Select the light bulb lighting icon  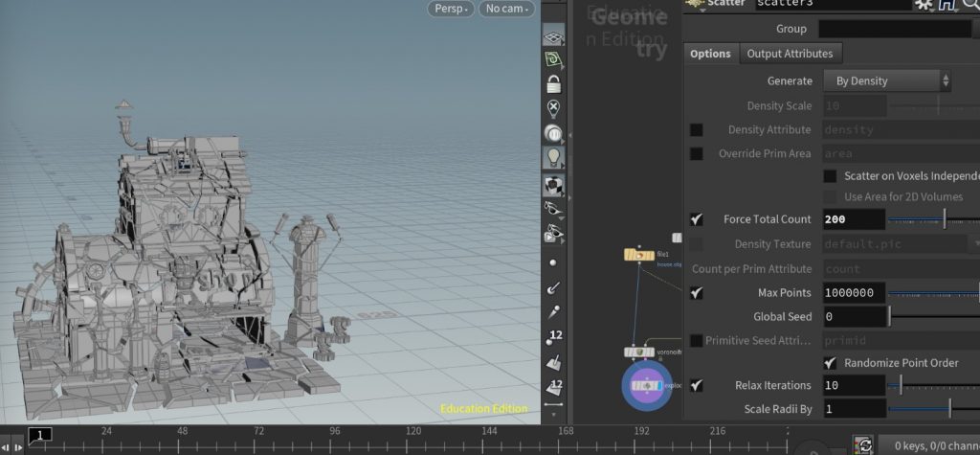click(x=553, y=158)
